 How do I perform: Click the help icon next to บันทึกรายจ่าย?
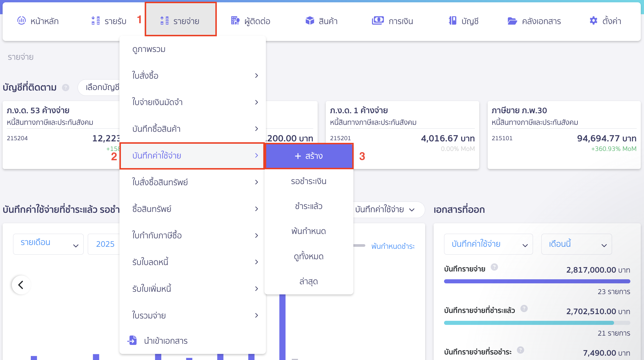point(494,267)
